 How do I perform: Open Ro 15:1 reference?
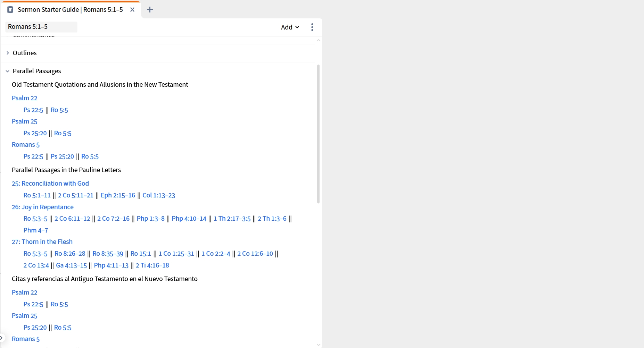pyautogui.click(x=141, y=254)
